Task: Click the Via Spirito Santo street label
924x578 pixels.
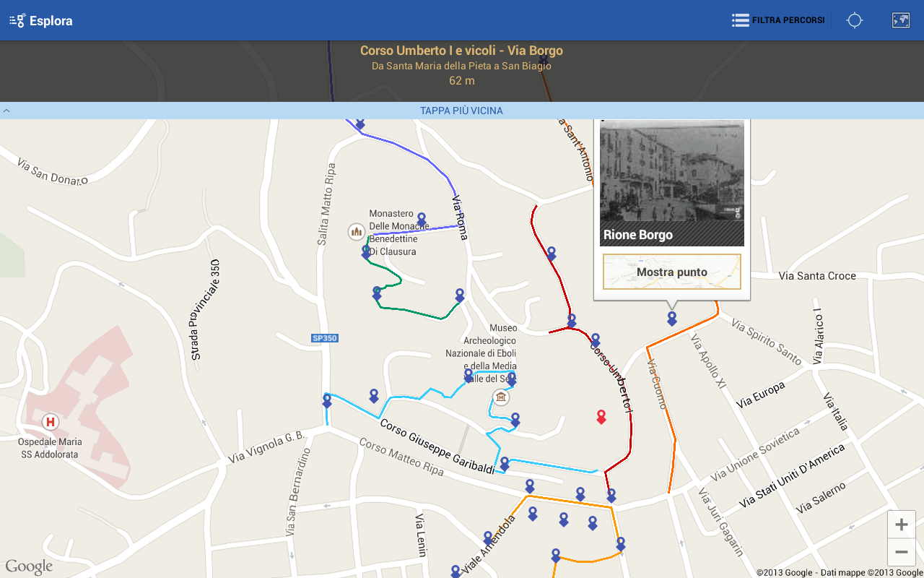Action: (767, 342)
